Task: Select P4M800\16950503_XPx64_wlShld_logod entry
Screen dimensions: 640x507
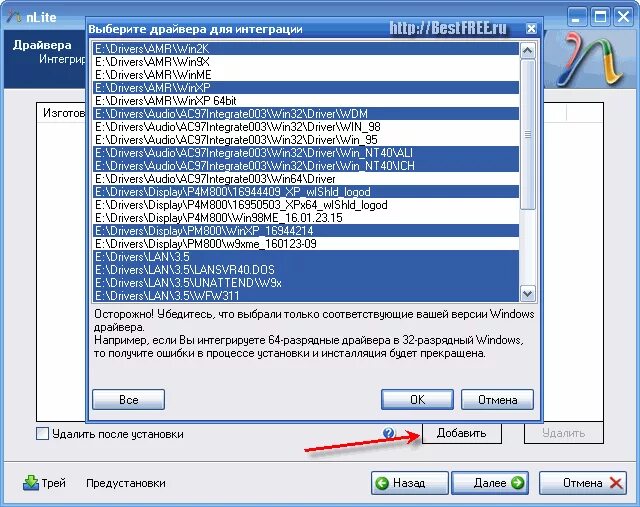Action: pos(306,205)
